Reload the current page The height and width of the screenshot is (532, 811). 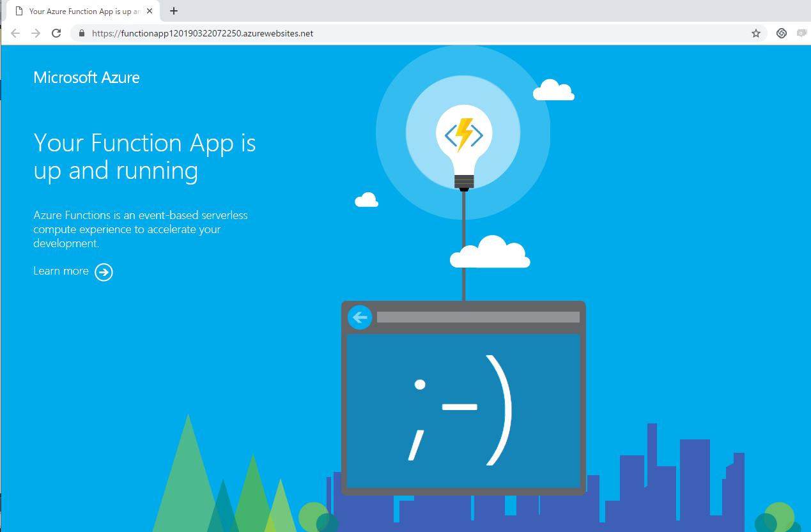pyautogui.click(x=56, y=33)
